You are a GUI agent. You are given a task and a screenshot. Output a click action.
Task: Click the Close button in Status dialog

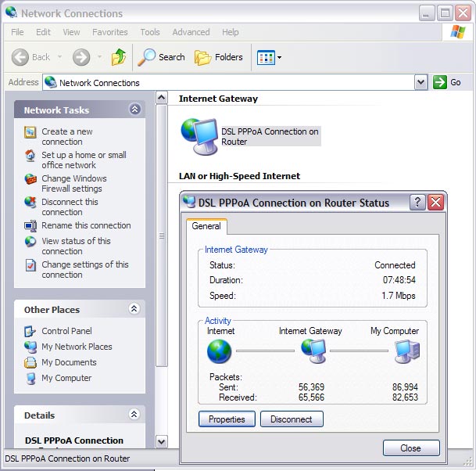click(411, 448)
